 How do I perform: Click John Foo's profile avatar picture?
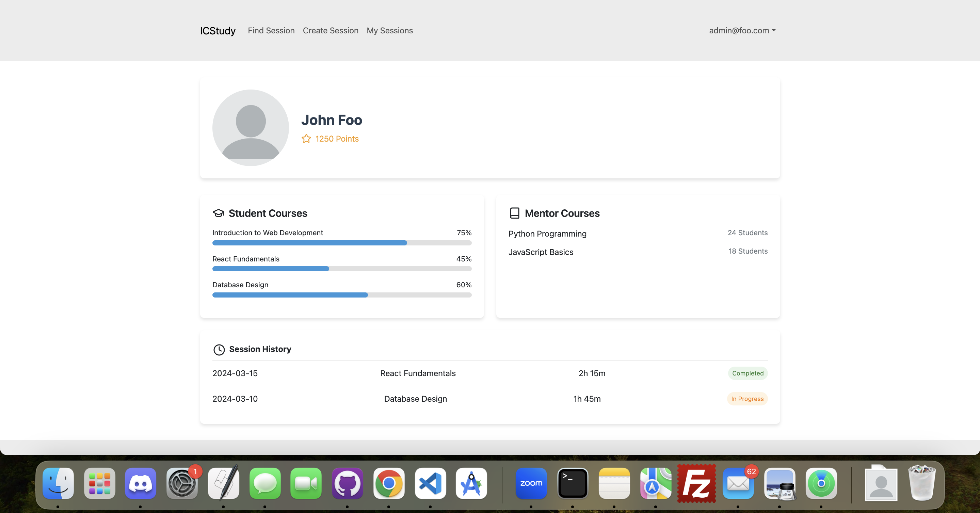coord(250,128)
